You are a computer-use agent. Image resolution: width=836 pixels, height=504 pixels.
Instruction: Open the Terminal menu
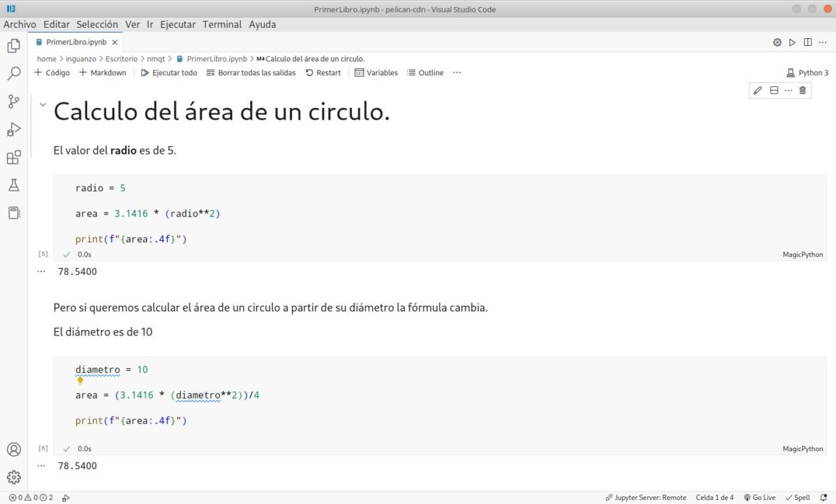(x=222, y=24)
